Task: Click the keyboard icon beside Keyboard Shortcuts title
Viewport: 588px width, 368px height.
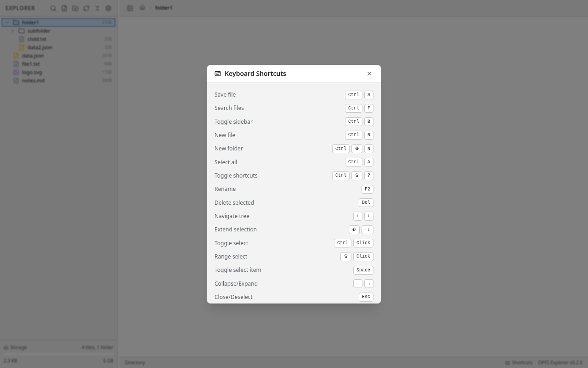Action: [x=218, y=74]
